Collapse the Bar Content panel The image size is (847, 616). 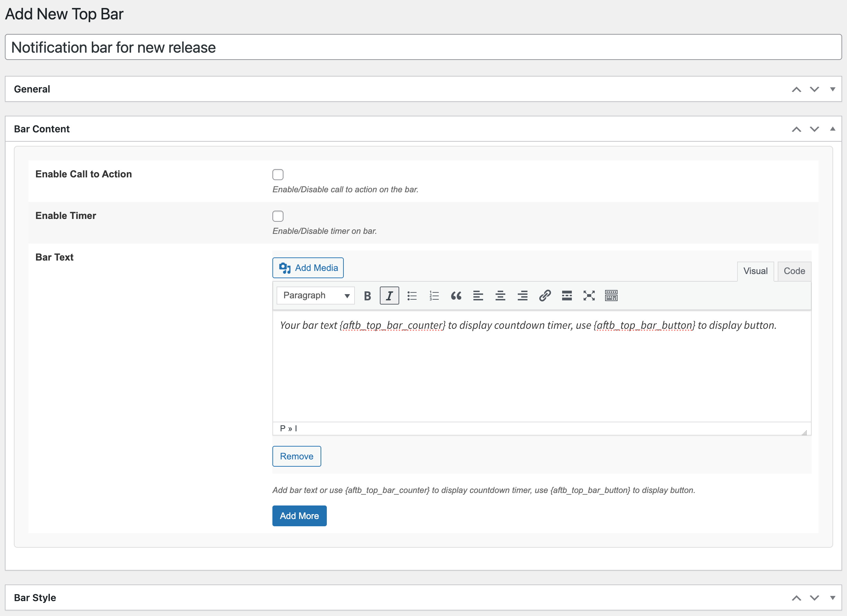tap(833, 129)
